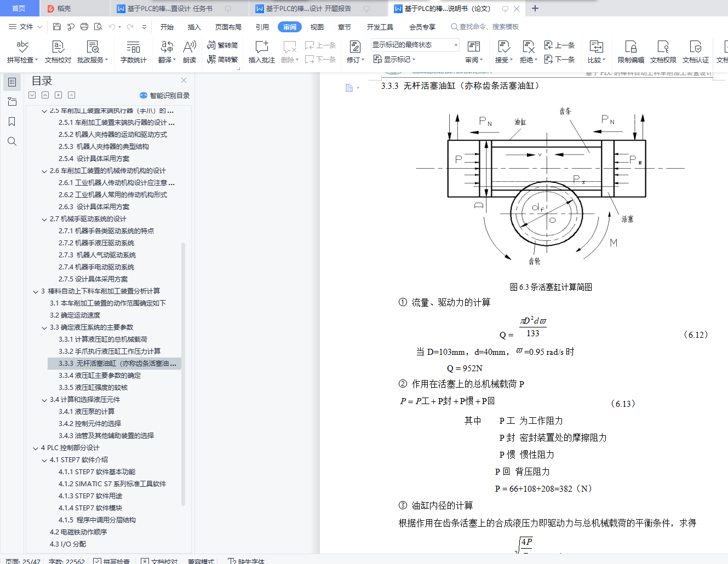Collapse section 3.4 计算和选择液压元件
The image size is (728, 564).
[x=44, y=400]
